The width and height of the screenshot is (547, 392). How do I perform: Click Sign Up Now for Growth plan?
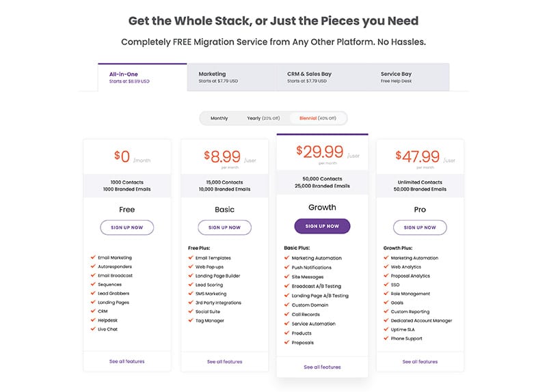(x=322, y=226)
